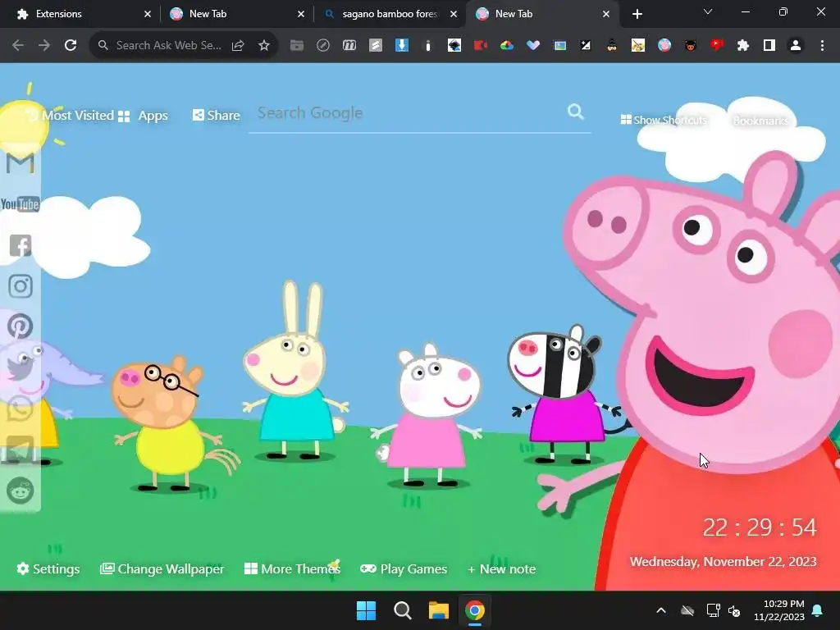The height and width of the screenshot is (630, 840).
Task: Open Gmail from the sidebar
Action: (x=21, y=163)
